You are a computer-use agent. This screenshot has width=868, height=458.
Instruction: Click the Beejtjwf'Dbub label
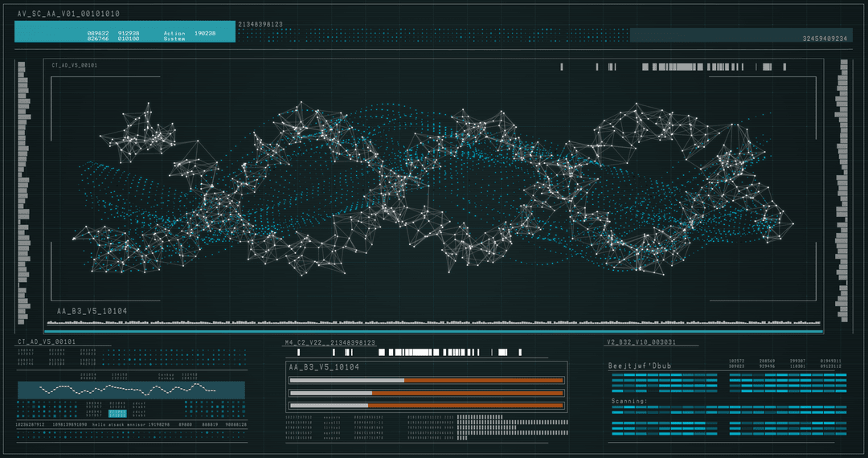(x=640, y=366)
